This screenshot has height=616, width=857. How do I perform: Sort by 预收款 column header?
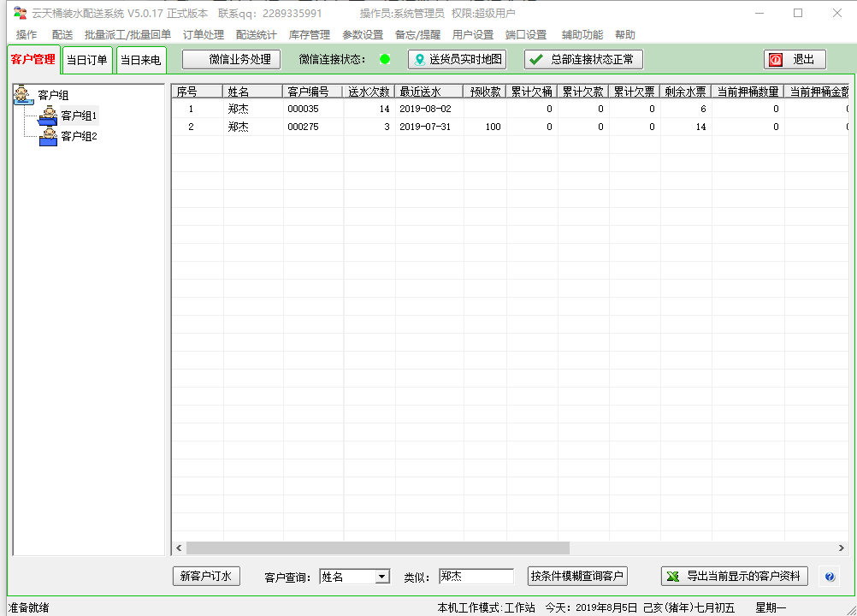485,92
